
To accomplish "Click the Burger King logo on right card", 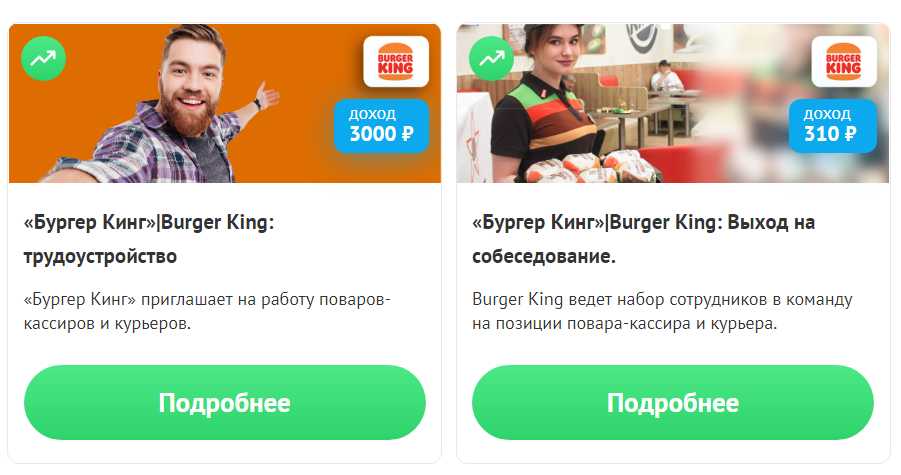I will (x=844, y=61).
